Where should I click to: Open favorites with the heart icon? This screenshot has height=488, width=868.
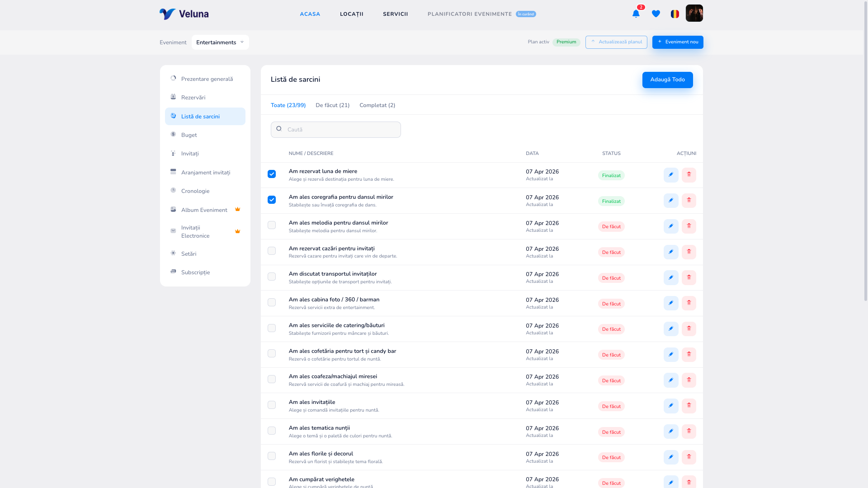(656, 14)
